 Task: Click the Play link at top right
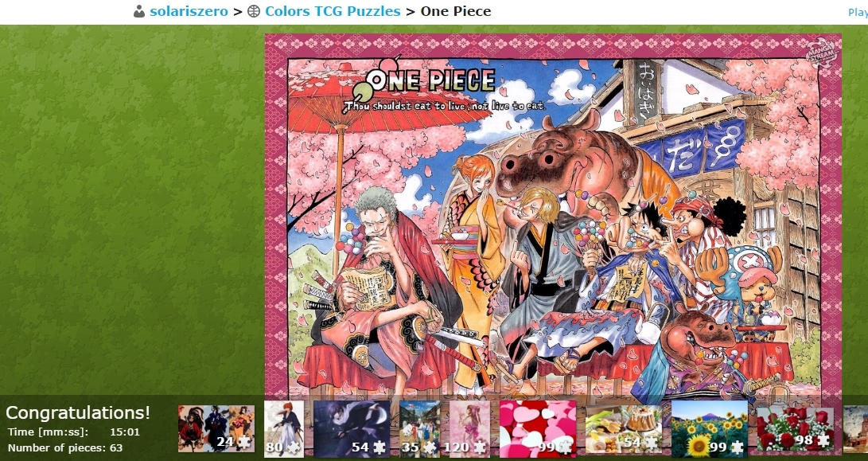pyautogui.click(x=858, y=12)
